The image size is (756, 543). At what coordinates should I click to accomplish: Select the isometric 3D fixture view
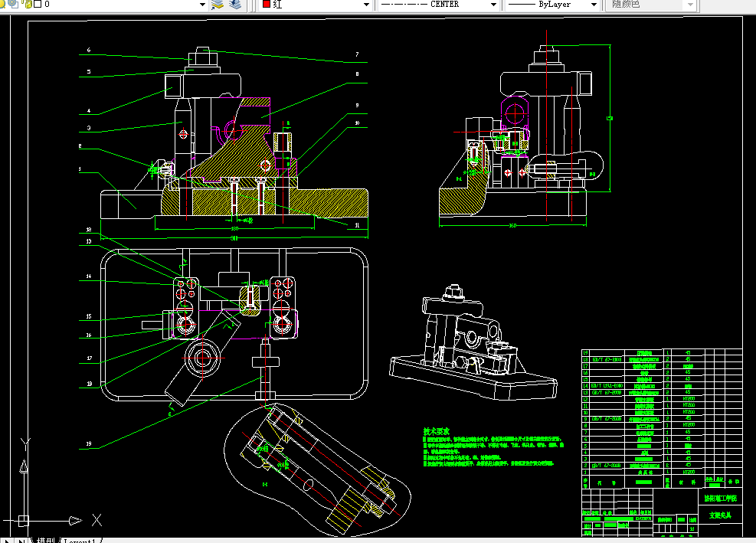coord(473,343)
